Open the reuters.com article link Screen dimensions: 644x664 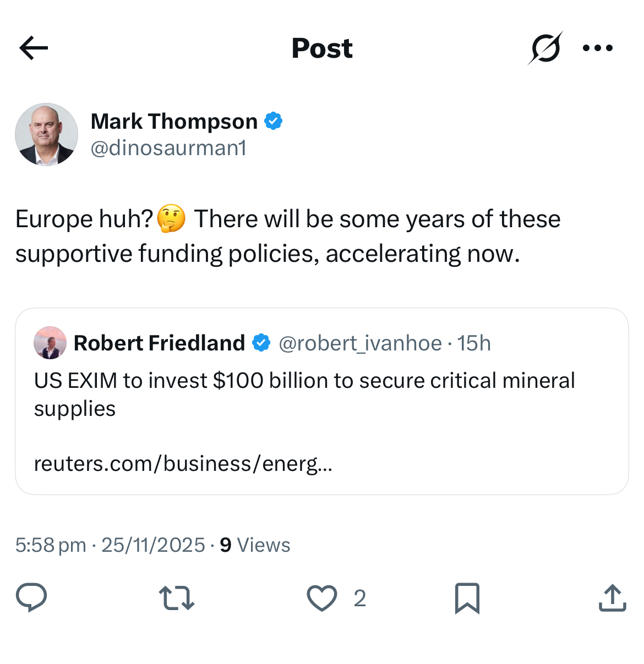(x=183, y=464)
